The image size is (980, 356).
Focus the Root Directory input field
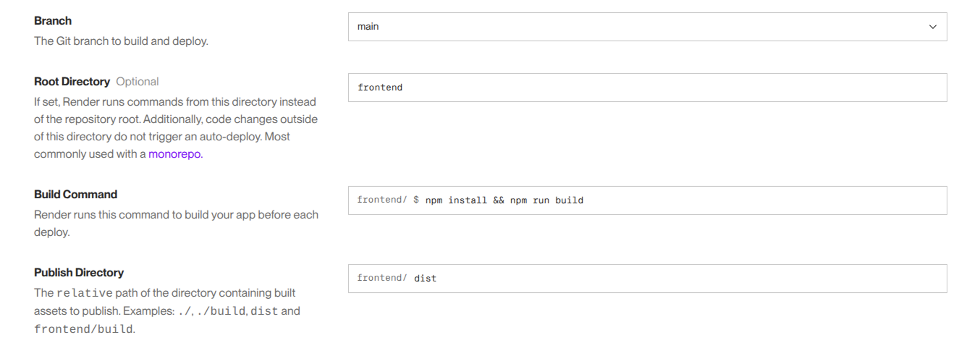pyautogui.click(x=647, y=88)
